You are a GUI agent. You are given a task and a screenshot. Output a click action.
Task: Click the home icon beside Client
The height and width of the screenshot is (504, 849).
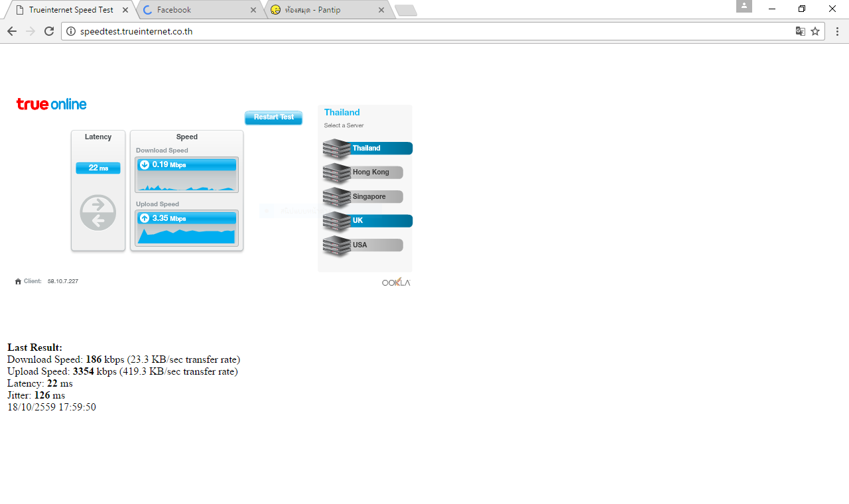[18, 282]
